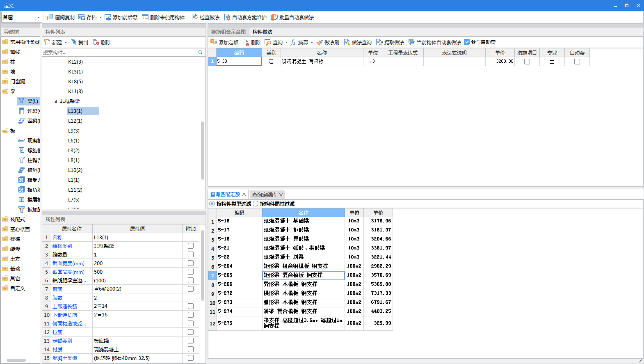
Task: Open the 混凝土类型 property link
Action: click(65, 358)
